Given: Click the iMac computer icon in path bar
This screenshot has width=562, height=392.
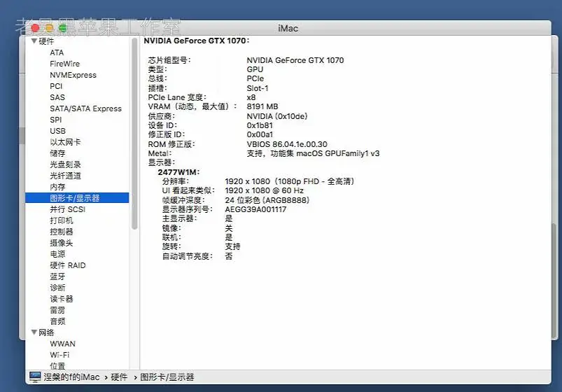Looking at the screenshot, I should [35, 377].
